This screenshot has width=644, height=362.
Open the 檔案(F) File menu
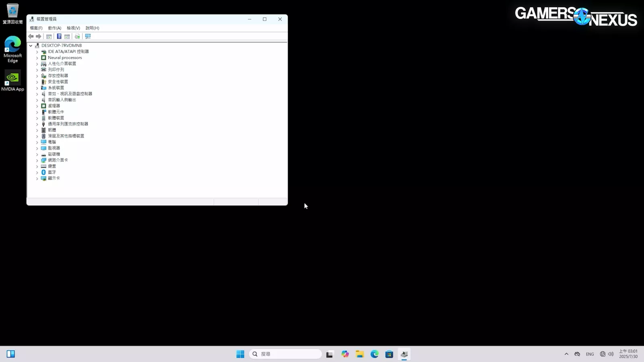(x=36, y=28)
